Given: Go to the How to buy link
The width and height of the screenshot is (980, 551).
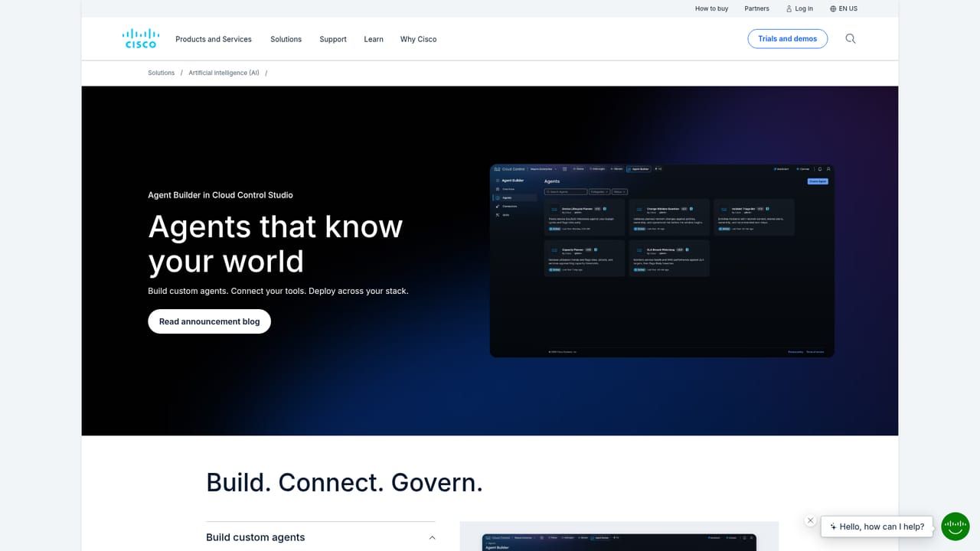Looking at the screenshot, I should pos(711,8).
